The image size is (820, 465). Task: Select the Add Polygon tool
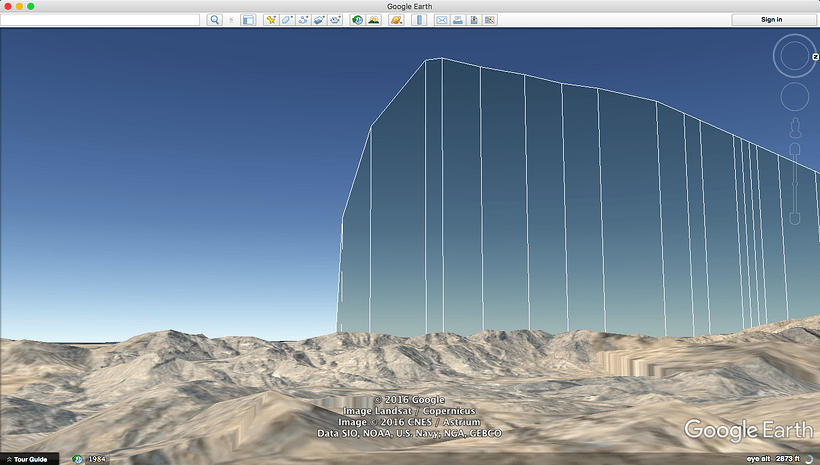287,20
